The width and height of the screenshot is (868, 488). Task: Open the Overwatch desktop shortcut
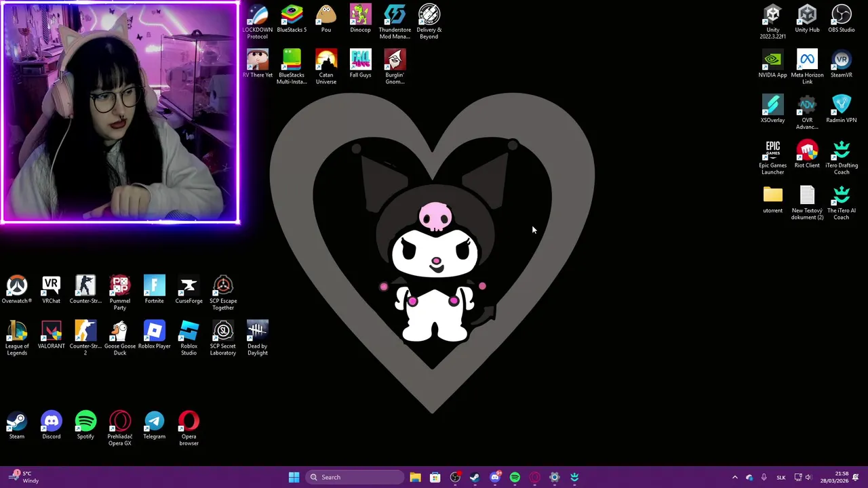[x=17, y=290]
